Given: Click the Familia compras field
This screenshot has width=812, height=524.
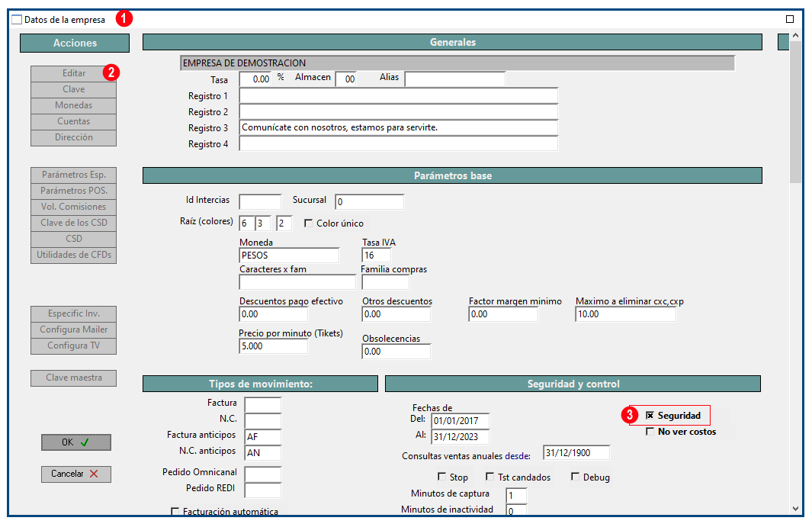Looking at the screenshot, I should (385, 282).
